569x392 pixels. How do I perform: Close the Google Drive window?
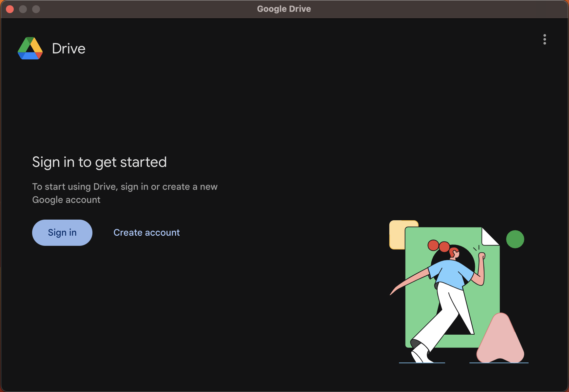click(x=10, y=9)
